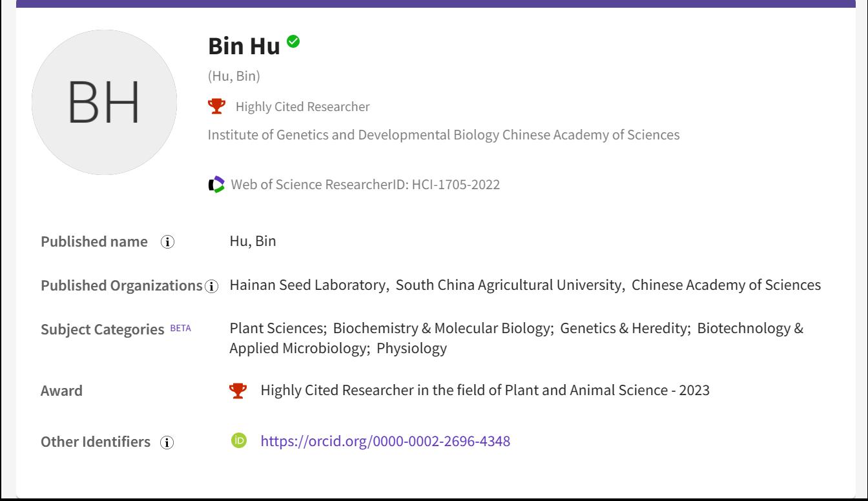Select Biochemistry & Molecular Biology category
Screen dimensions: 868x501
pyautogui.click(x=442, y=328)
